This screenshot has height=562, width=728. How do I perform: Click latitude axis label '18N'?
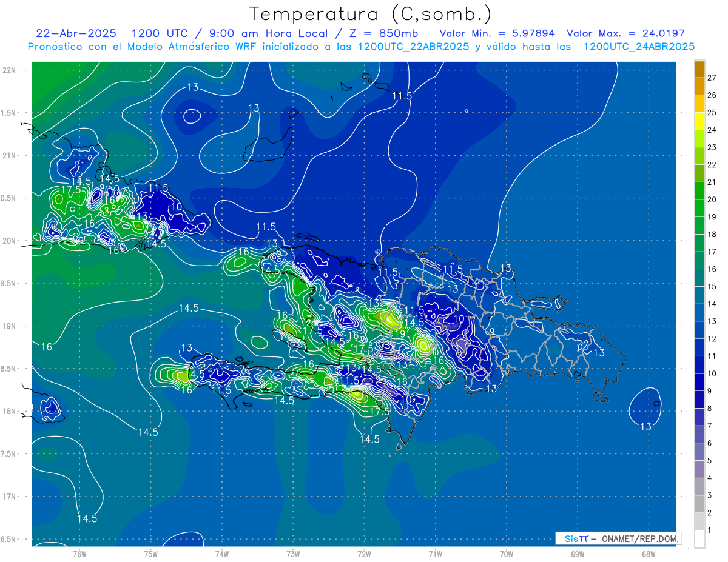10,412
